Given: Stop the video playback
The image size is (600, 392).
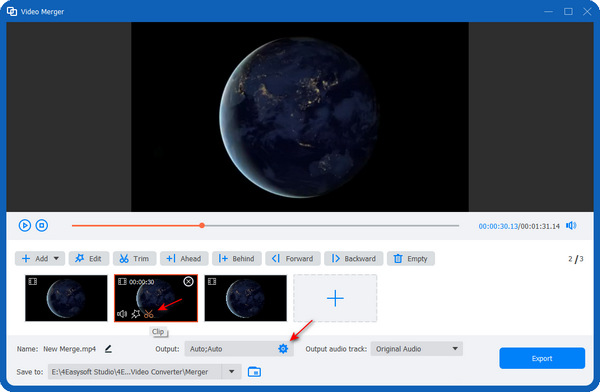Looking at the screenshot, I should point(42,225).
